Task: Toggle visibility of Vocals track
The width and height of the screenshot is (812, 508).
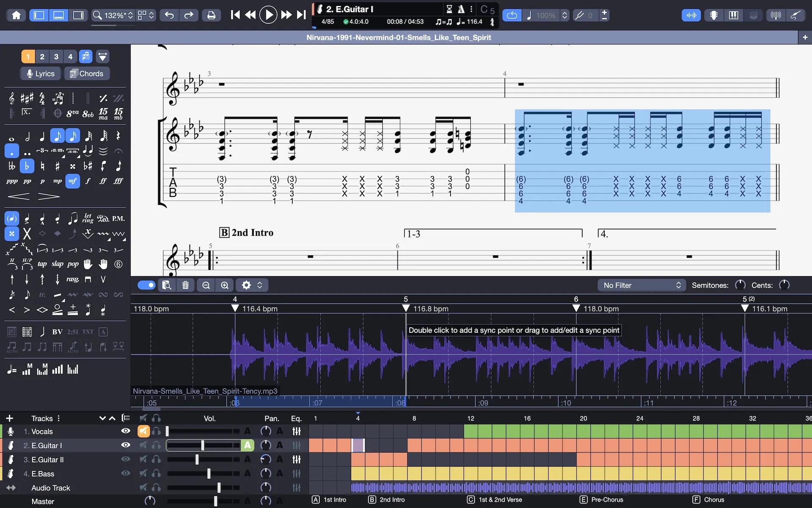Action: (x=125, y=431)
